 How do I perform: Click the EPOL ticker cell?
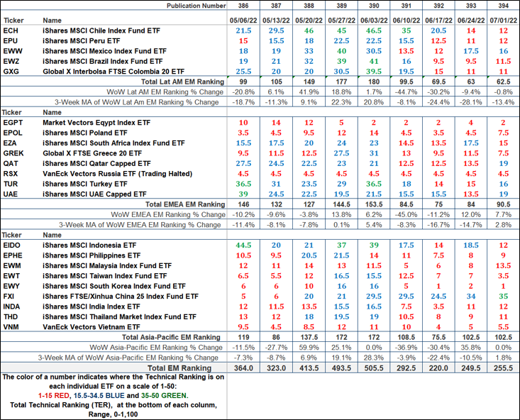(x=13, y=133)
